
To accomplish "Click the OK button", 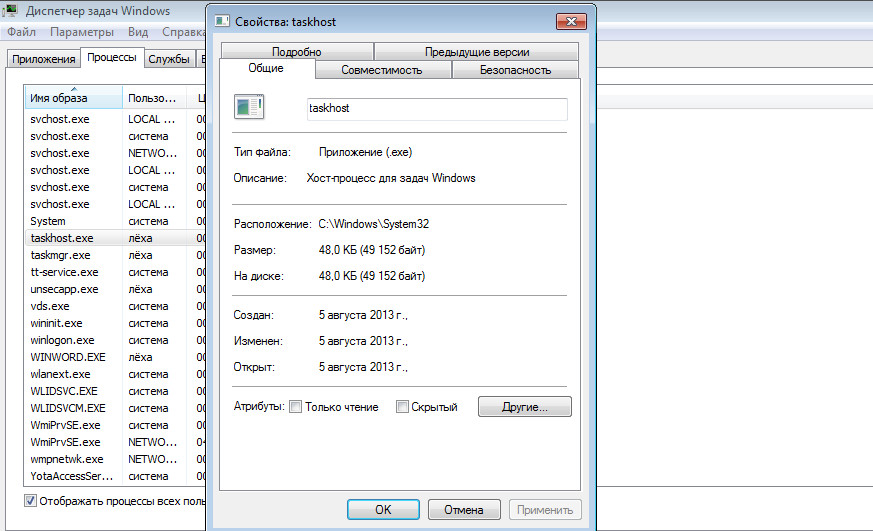I will coord(383,510).
